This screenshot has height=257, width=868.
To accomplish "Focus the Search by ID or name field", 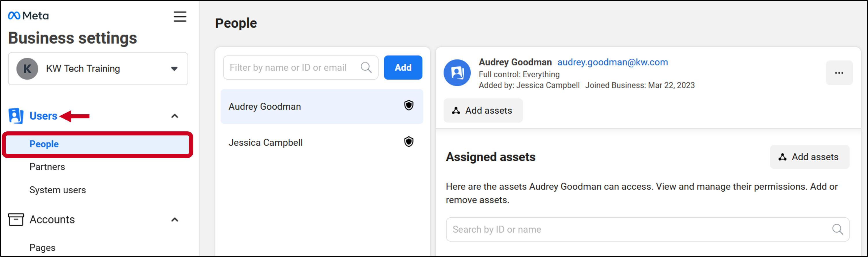I will tap(648, 230).
